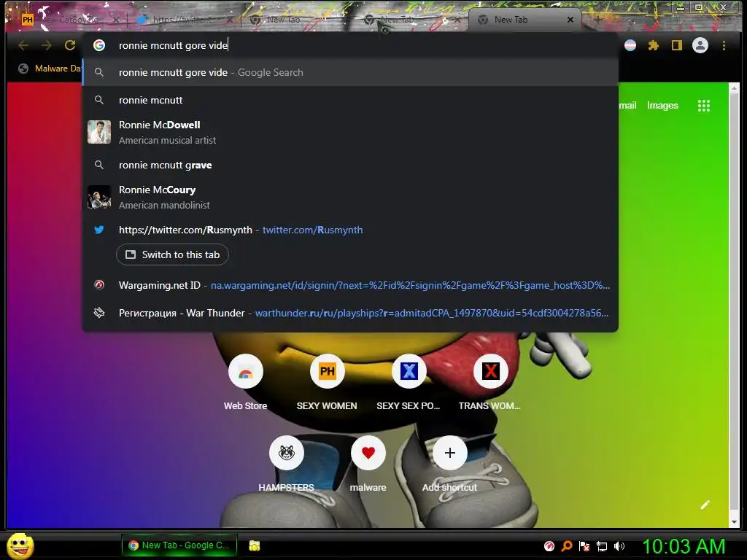The width and height of the screenshot is (747, 560).
Task: Click the page scrollbar up arrow
Action: coord(734,88)
